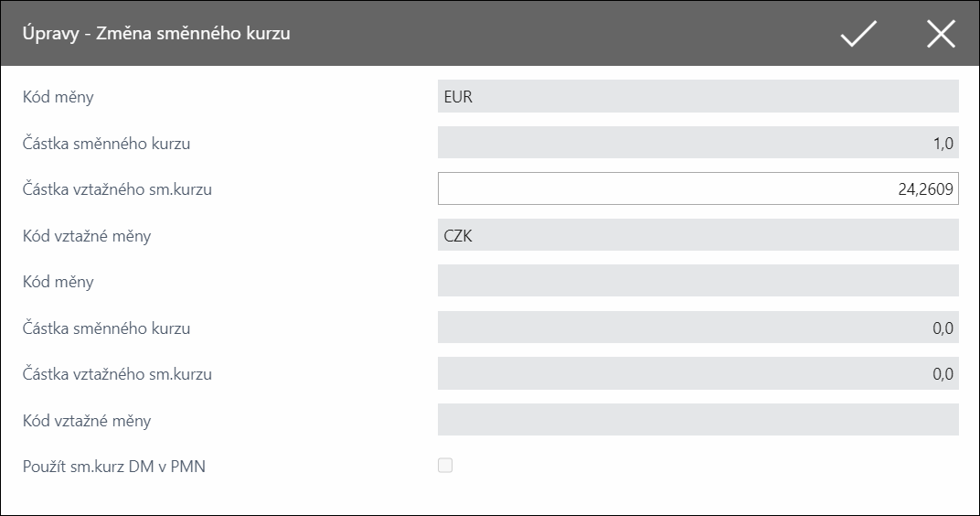Click the empty second Kód měny field
This screenshot has width=980, height=516.
tap(698, 281)
